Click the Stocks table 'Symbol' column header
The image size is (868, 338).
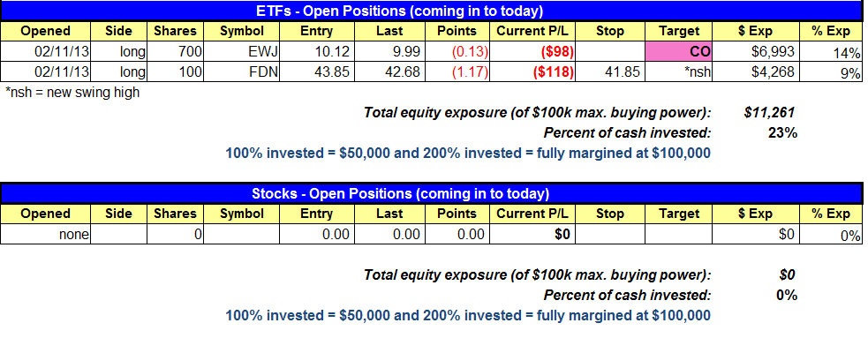(241, 214)
